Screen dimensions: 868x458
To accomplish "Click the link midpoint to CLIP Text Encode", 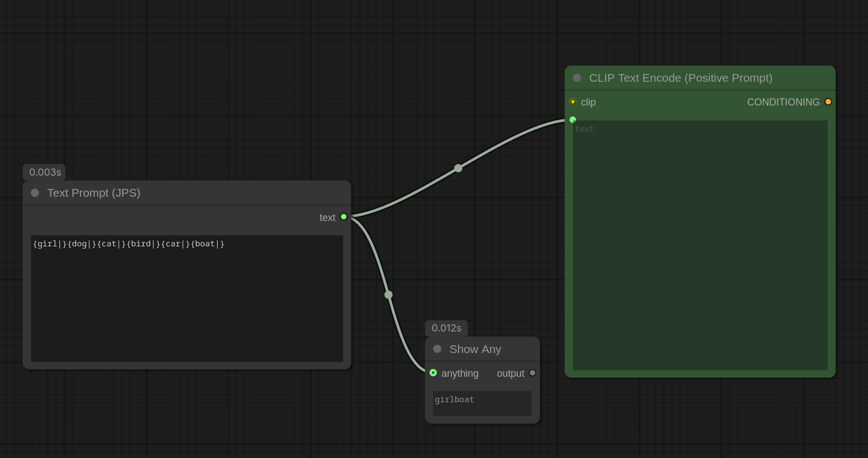I will [458, 168].
